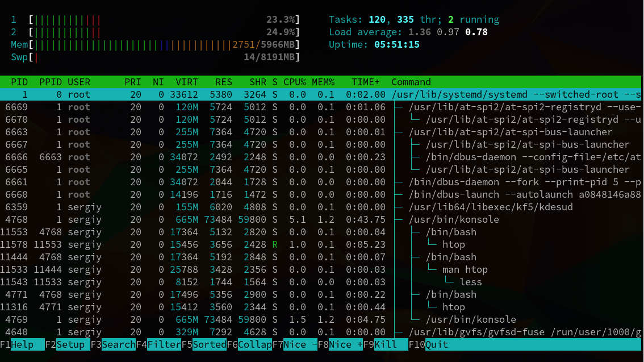
Task: Click the RES column header
Action: coord(223,82)
